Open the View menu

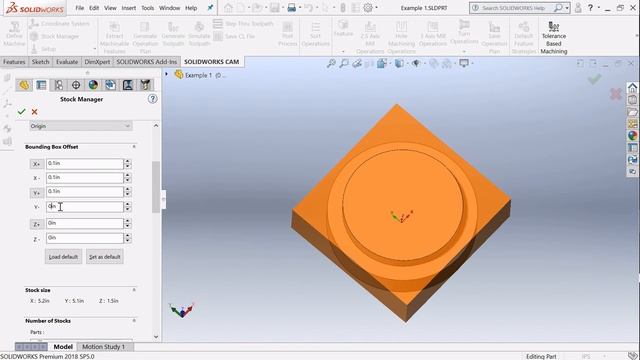pyautogui.click(x=110, y=8)
